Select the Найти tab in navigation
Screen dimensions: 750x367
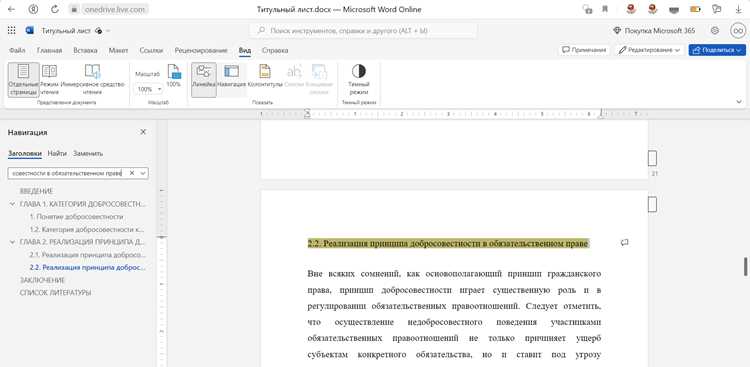pyautogui.click(x=57, y=154)
